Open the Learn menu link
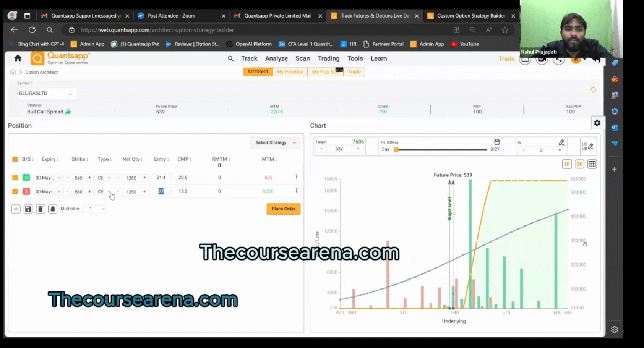 tap(379, 58)
